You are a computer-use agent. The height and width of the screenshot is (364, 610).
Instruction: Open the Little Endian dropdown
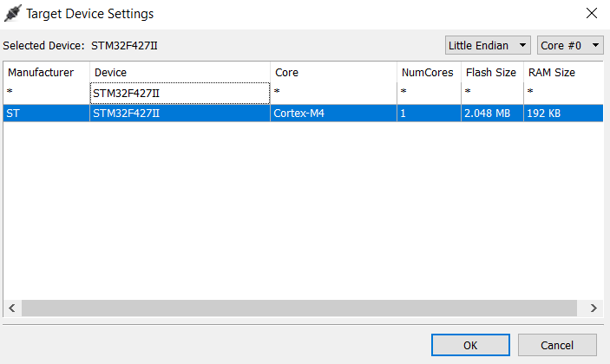[488, 45]
